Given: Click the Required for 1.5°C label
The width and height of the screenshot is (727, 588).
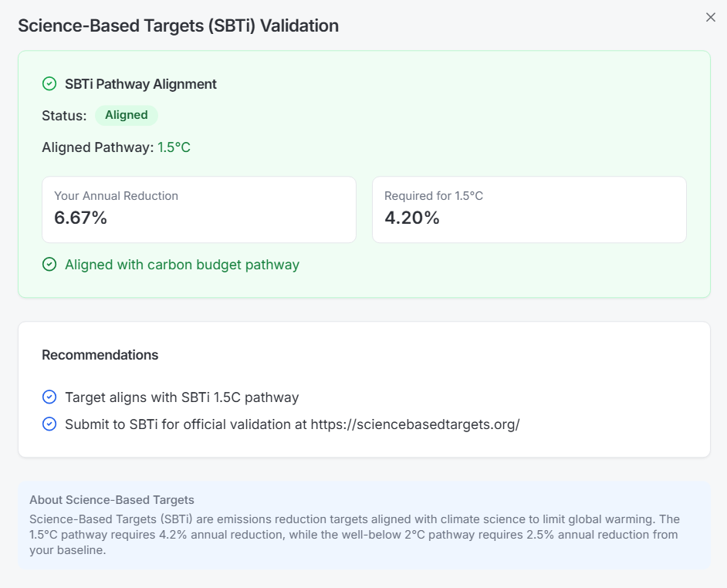Looking at the screenshot, I should 434,196.
